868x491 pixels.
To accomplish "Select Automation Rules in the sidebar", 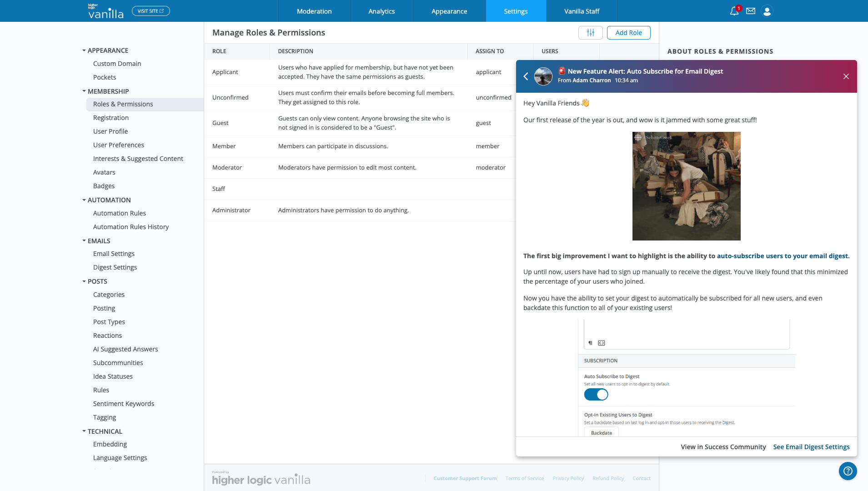I will click(120, 213).
